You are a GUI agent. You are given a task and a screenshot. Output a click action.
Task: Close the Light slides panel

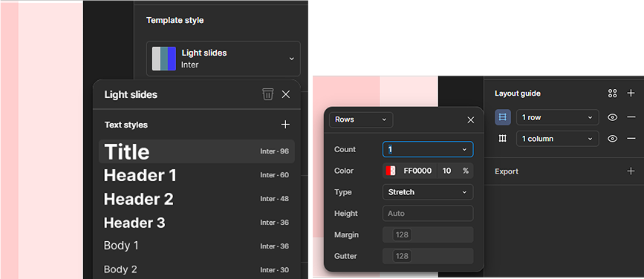[x=286, y=94]
